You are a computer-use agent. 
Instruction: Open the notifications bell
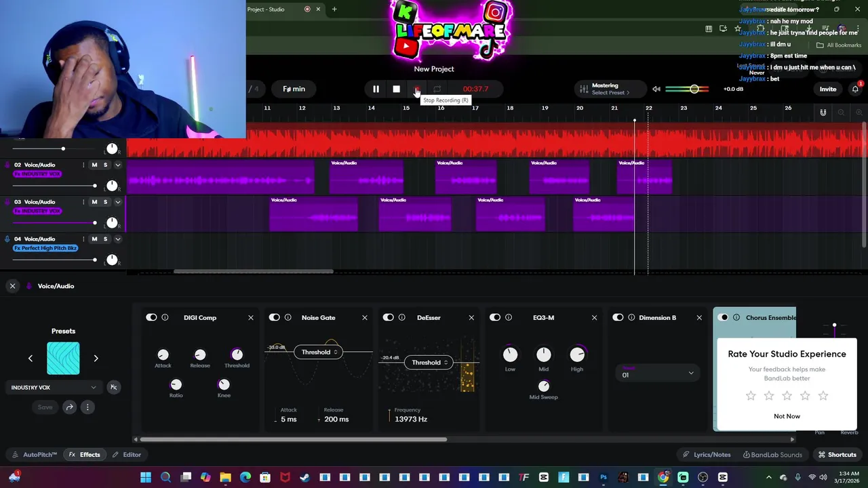tap(856, 89)
